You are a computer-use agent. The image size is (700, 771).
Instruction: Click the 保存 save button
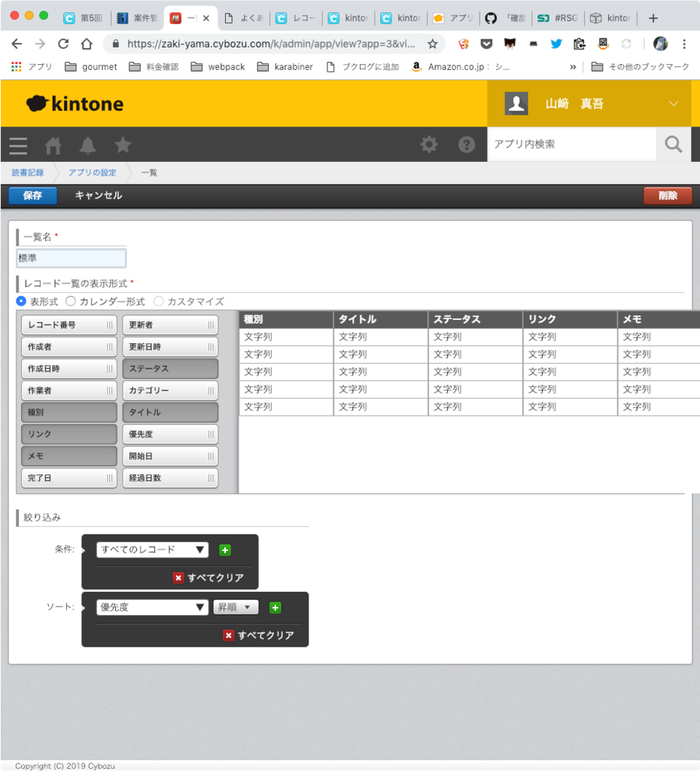pyautogui.click(x=32, y=196)
